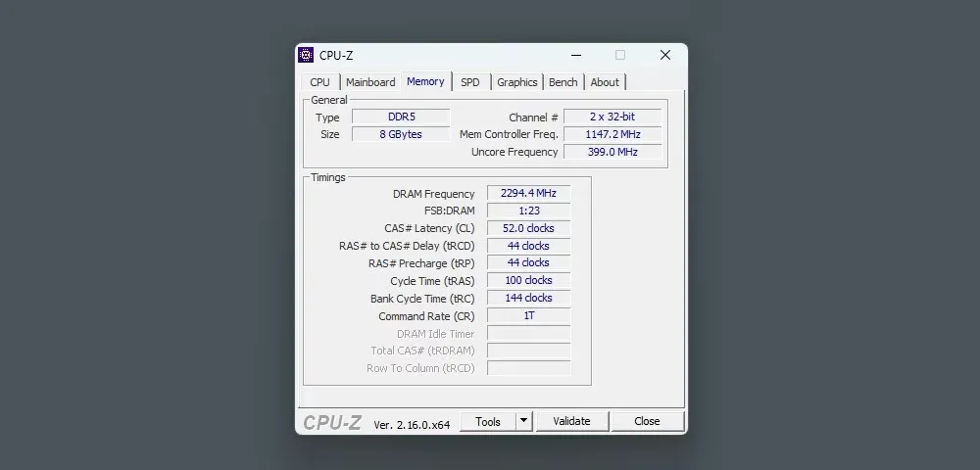Open the Bench tab
This screenshot has width=980, height=470.
pos(563,82)
